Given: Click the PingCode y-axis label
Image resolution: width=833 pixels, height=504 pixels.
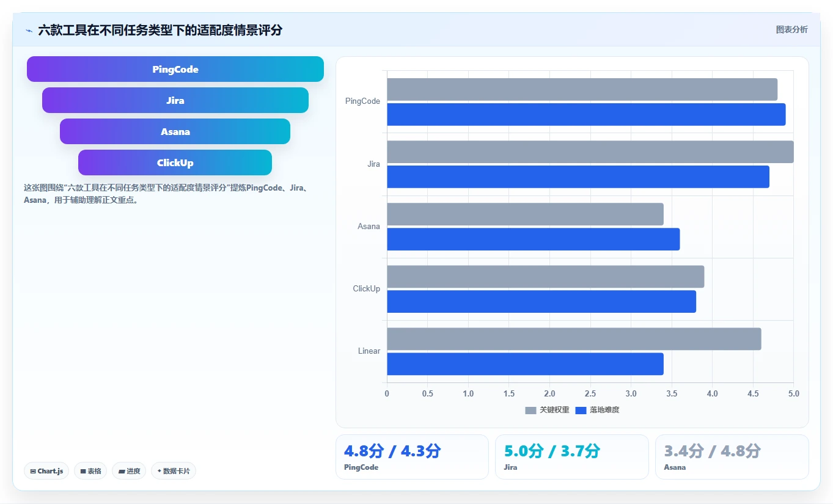Looking at the screenshot, I should click(362, 101).
